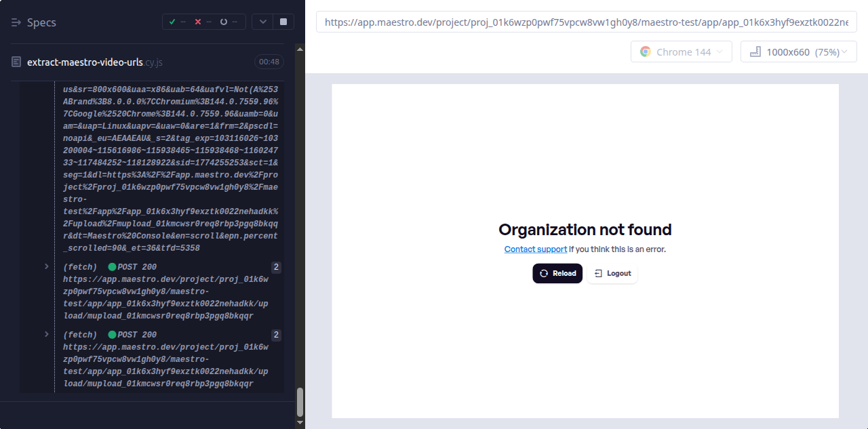Click the 00:48 test duration badge
This screenshot has height=429, width=868.
269,62
